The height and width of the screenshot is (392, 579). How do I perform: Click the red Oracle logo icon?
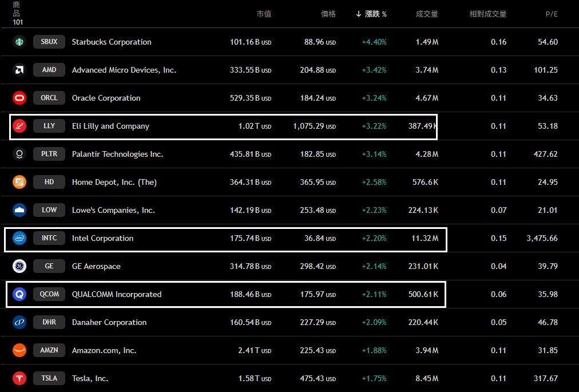pos(19,98)
